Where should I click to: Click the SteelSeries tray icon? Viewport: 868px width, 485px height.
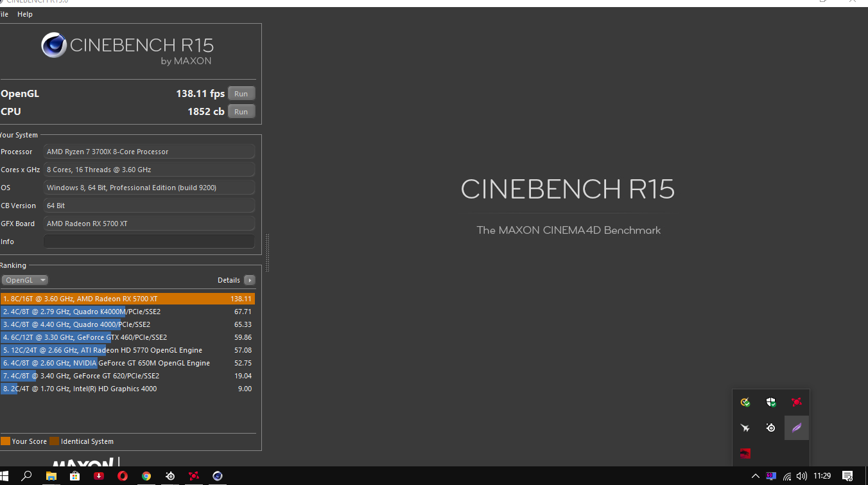[x=771, y=428]
